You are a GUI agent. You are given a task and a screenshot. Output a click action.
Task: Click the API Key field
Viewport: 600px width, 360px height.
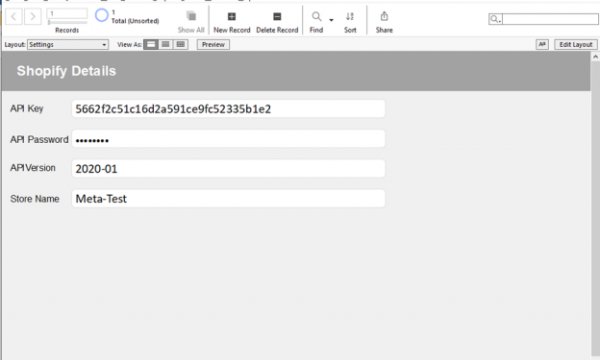click(x=228, y=109)
